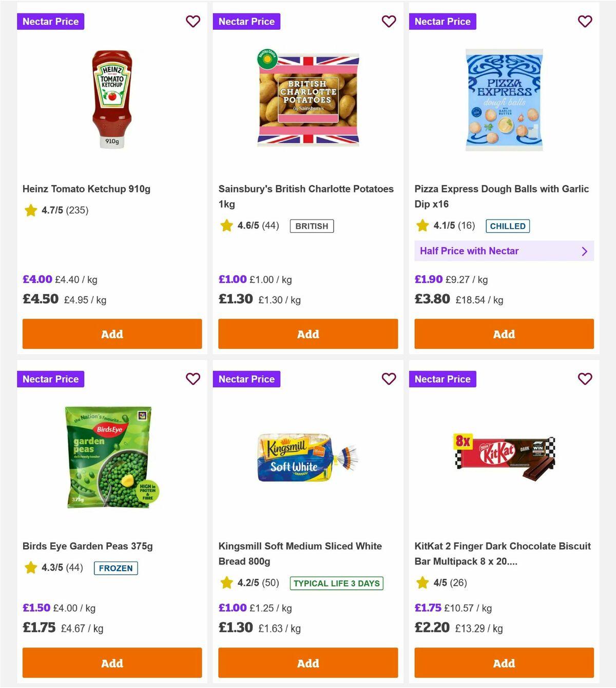Click star rating on KitKat Dark Chocolate bars
616x688 pixels.
click(422, 583)
